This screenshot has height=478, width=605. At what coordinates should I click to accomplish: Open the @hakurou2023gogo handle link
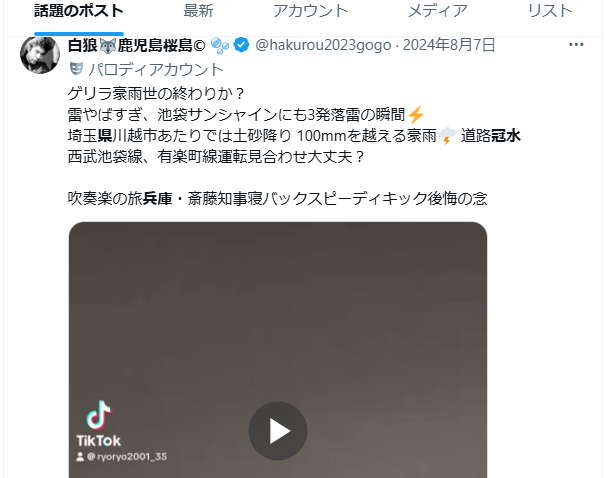(323, 45)
